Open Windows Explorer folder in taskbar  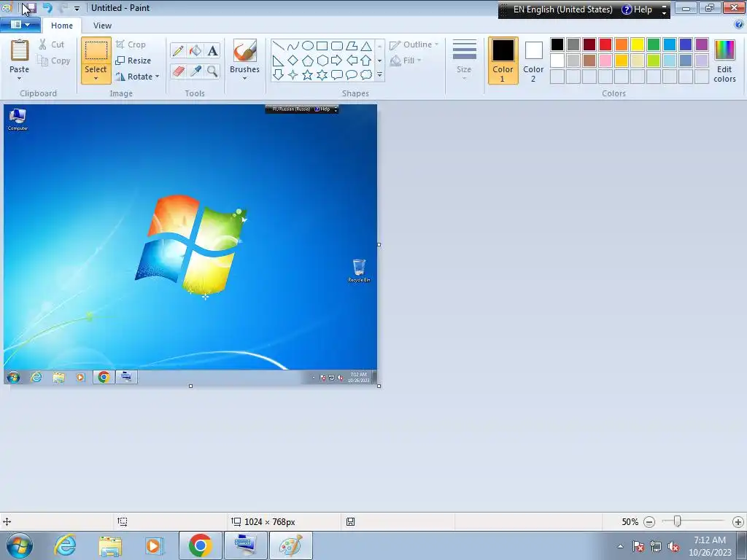(110, 545)
